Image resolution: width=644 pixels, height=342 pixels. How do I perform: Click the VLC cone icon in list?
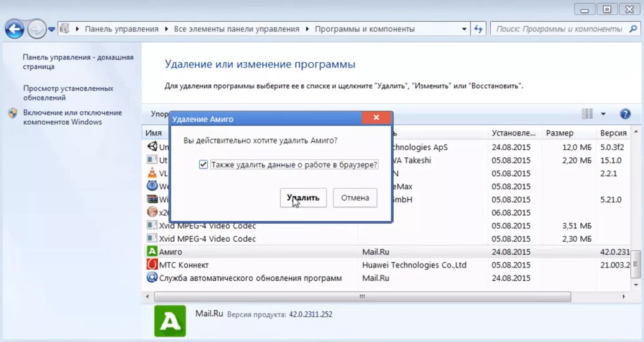[152, 173]
